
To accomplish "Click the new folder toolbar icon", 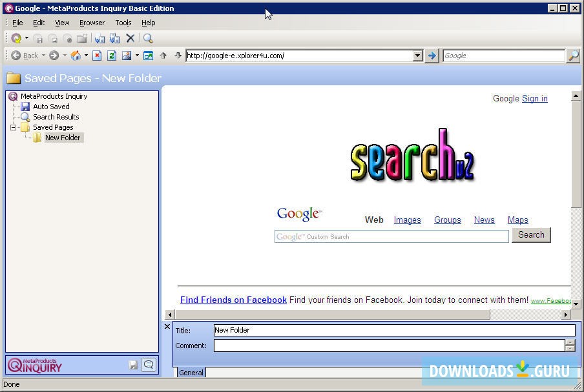I will 82,38.
